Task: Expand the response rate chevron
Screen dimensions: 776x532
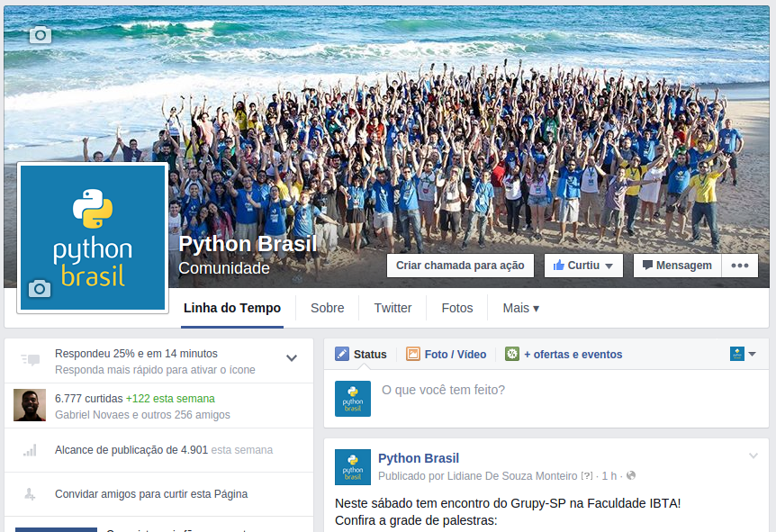Action: (x=292, y=357)
